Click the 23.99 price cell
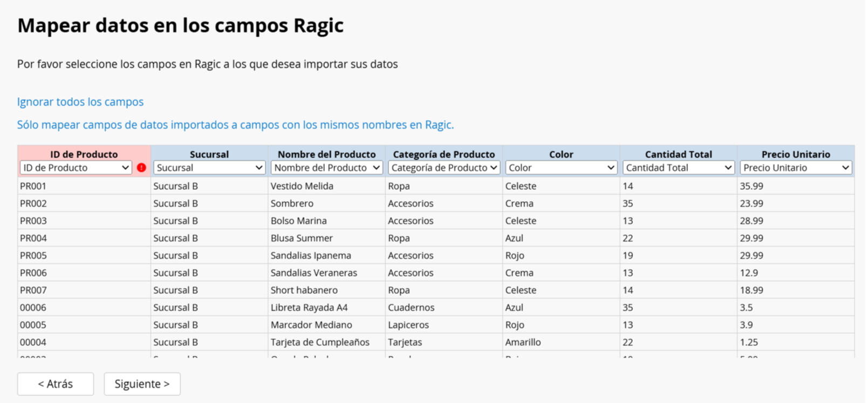 (x=796, y=203)
